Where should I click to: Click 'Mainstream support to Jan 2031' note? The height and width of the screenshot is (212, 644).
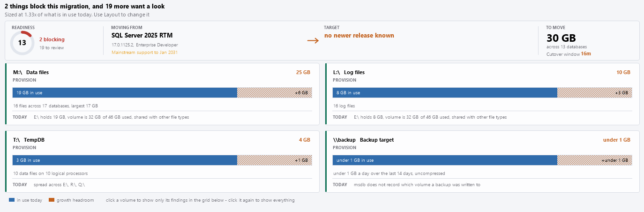pyautogui.click(x=144, y=53)
